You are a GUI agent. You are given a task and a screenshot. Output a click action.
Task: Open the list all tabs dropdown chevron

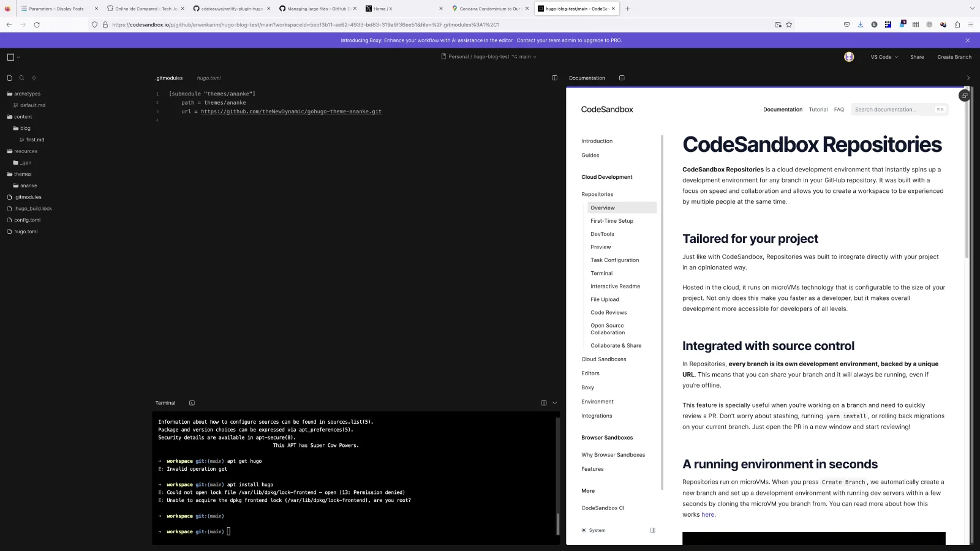click(x=971, y=9)
